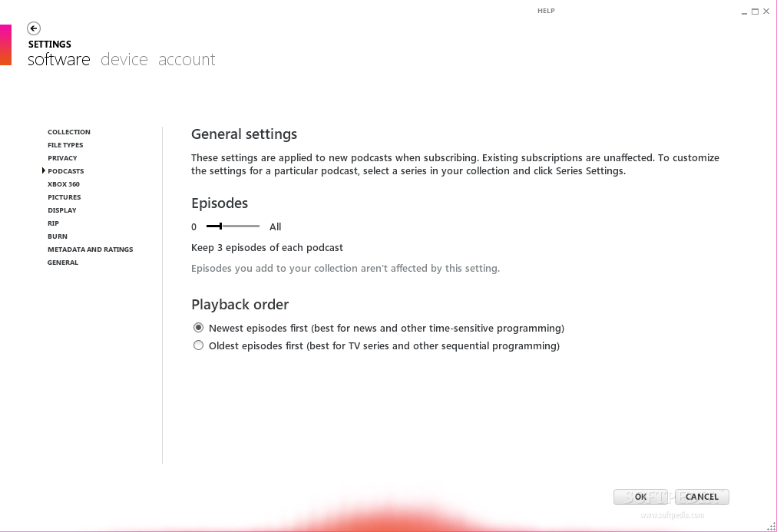Viewport: 777px width, 532px height.
Task: Click the back arrow icon above Settings
Action: [x=34, y=28]
